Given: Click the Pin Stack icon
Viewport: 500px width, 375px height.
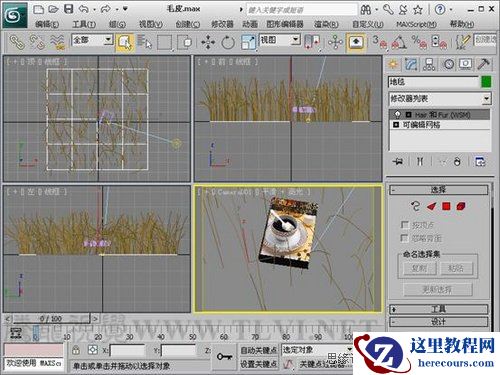Looking at the screenshot, I should tap(398, 162).
